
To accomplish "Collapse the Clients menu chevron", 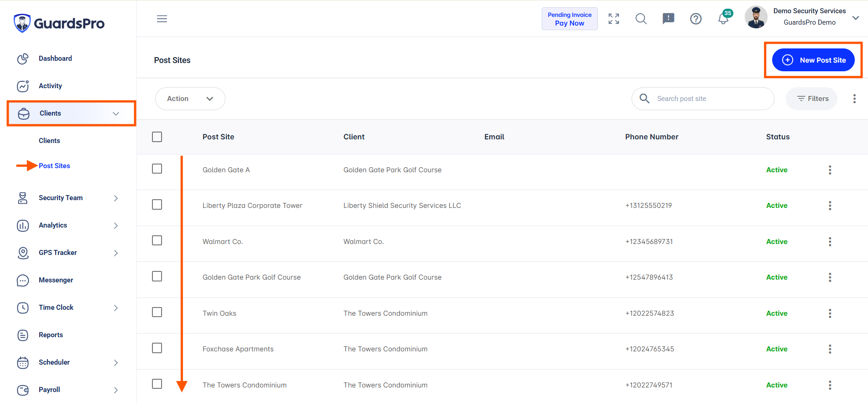I will tap(116, 114).
